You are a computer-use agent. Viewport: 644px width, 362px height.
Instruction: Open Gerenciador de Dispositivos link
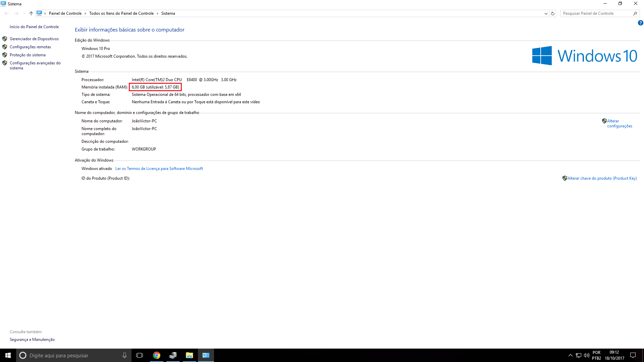point(34,39)
